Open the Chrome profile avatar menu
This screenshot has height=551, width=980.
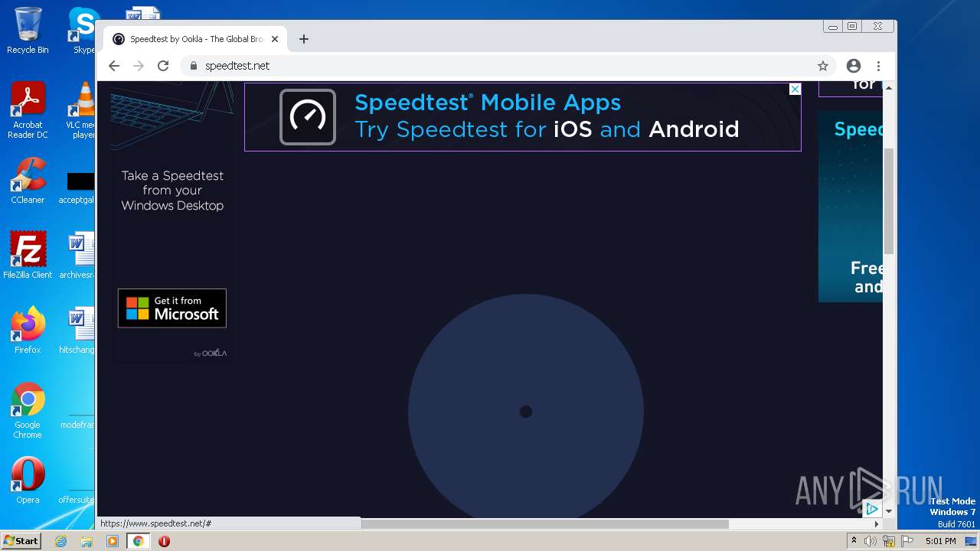point(854,66)
